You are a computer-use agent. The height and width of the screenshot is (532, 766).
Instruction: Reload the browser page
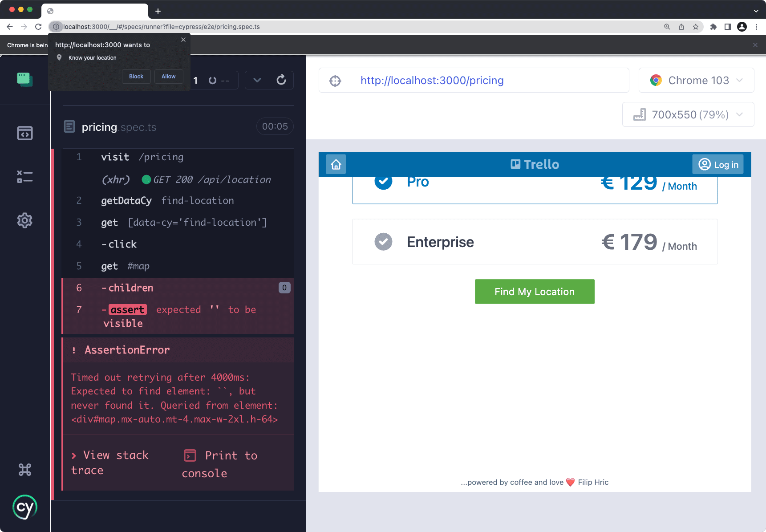click(x=38, y=27)
